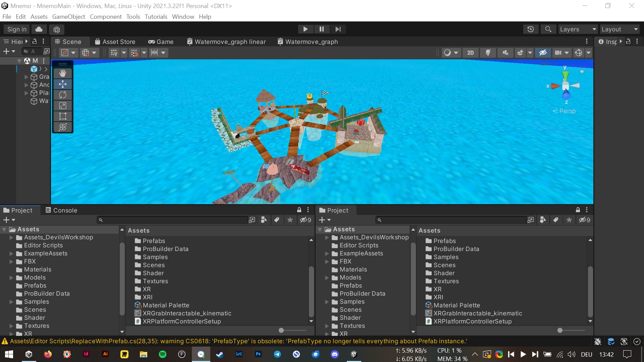Screen dimensions: 644x362
Task: Toggle 2D scene view mode
Action: tap(470, 53)
